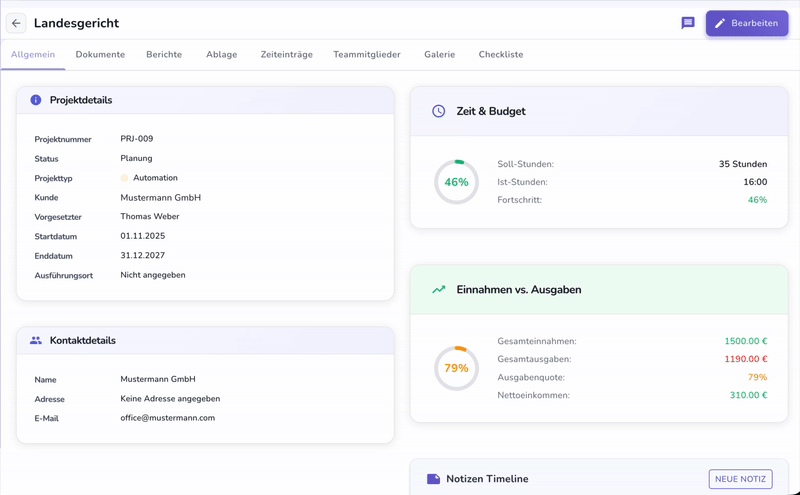Click the NEUE NOTIZ button
The height and width of the screenshot is (495, 800).
(740, 479)
